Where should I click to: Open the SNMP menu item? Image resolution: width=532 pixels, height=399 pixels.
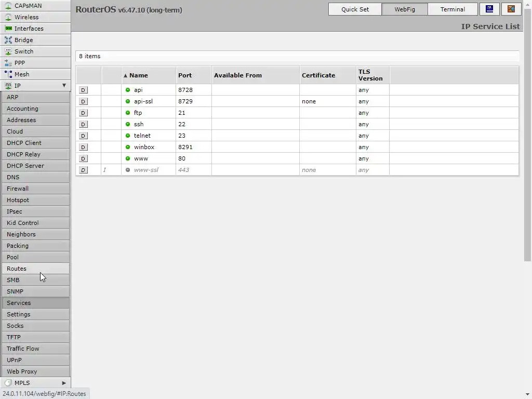pos(35,291)
